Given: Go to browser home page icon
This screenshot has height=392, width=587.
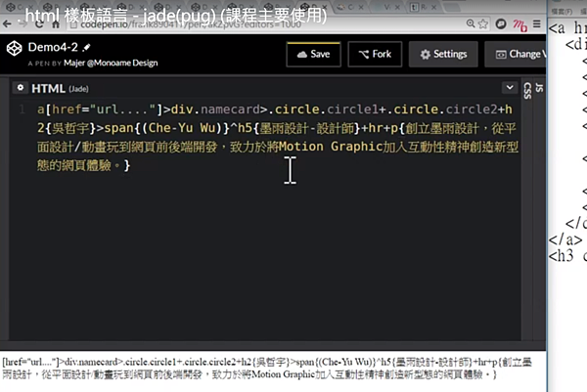Looking at the screenshot, I should pyautogui.click(x=56, y=24).
